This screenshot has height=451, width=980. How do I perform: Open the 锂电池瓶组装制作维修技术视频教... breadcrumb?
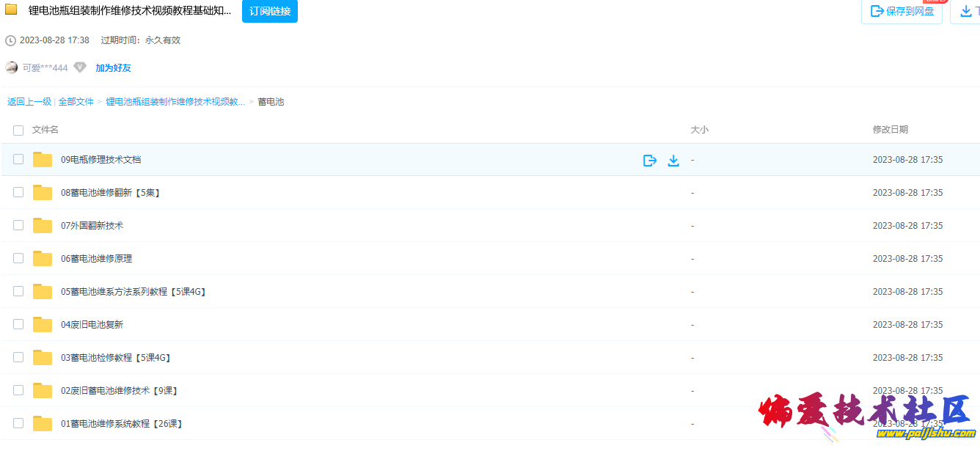pyautogui.click(x=175, y=102)
